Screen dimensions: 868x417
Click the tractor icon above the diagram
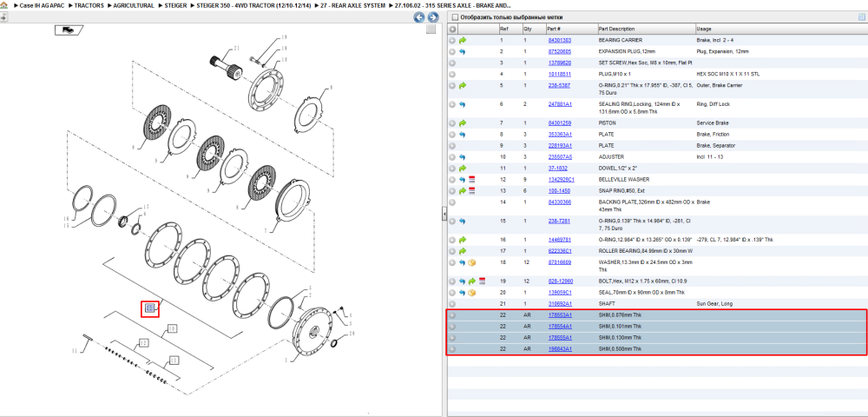tap(68, 30)
